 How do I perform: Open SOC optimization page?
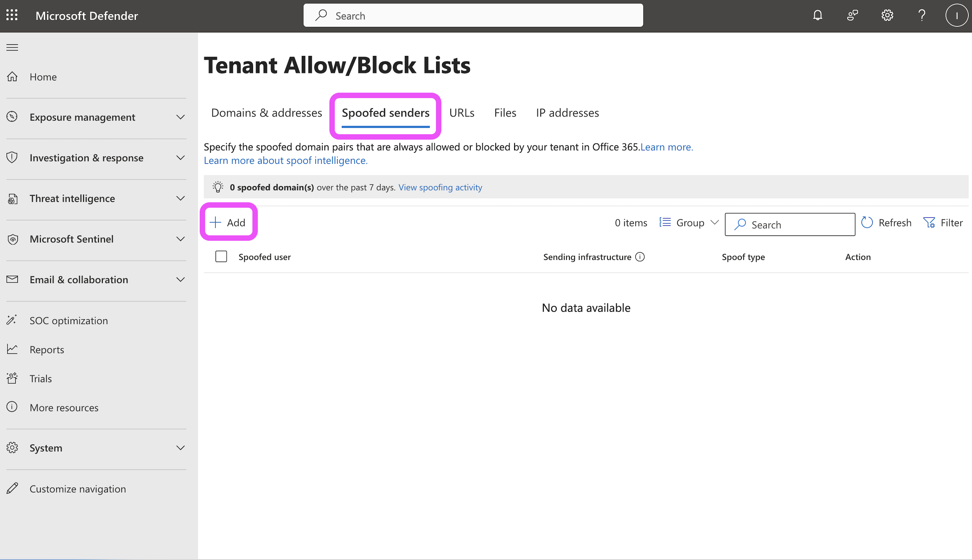[x=69, y=320]
